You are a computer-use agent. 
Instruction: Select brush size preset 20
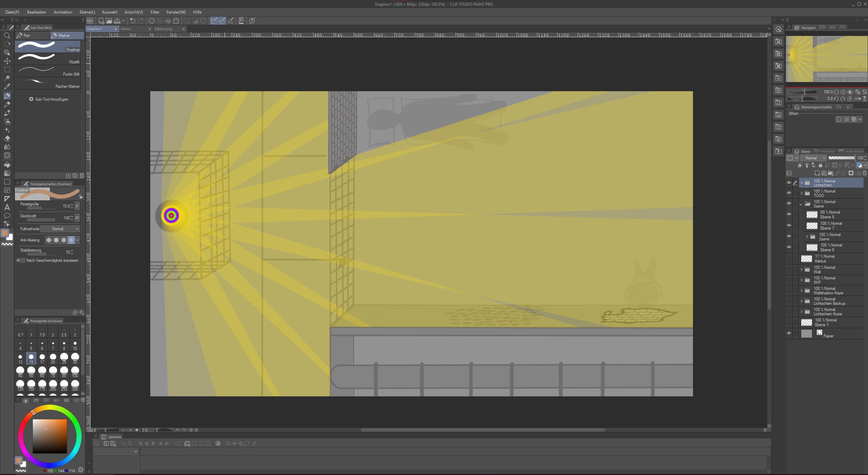pos(53,358)
